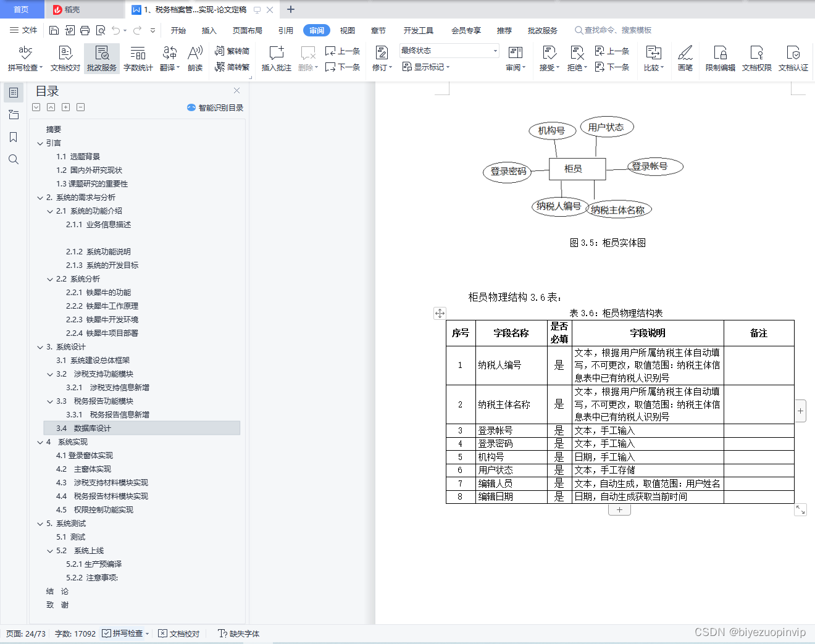The height and width of the screenshot is (644, 815).
Task: Open the spell check tool (拼写检查)
Action: point(25,59)
